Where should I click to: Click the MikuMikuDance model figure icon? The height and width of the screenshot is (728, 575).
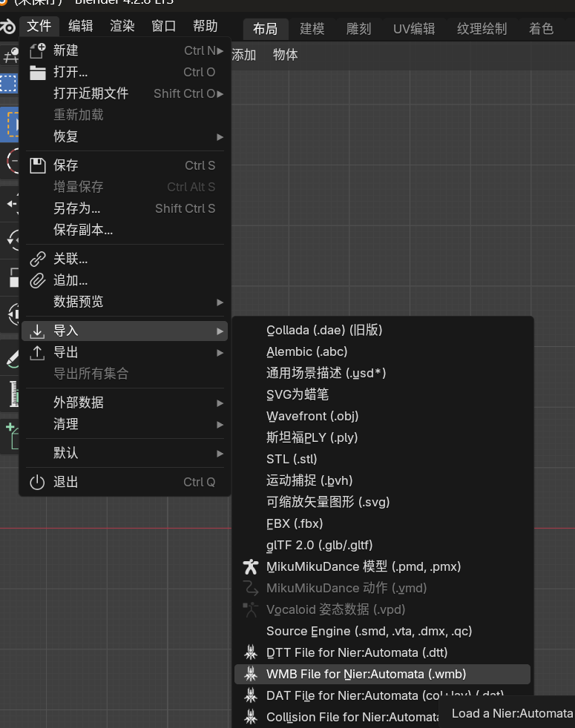pyautogui.click(x=251, y=567)
